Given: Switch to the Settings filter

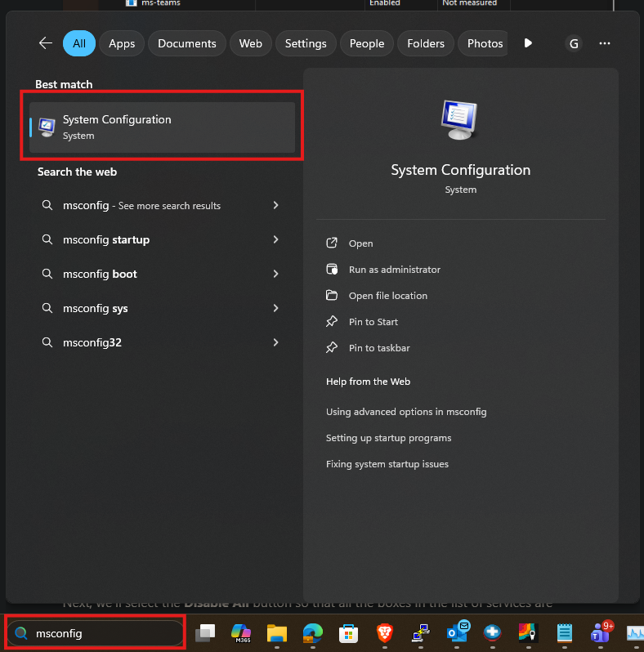Looking at the screenshot, I should tap(306, 43).
